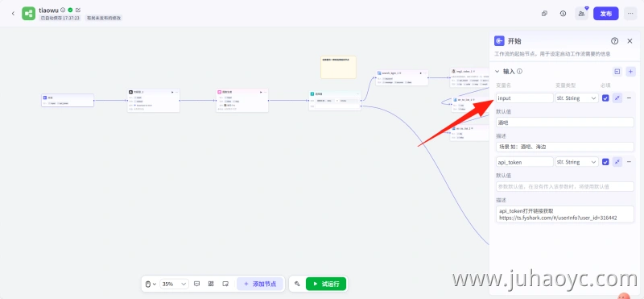Click the help icon in Start panel
Viewport: 644px width, 299px height.
pos(614,41)
